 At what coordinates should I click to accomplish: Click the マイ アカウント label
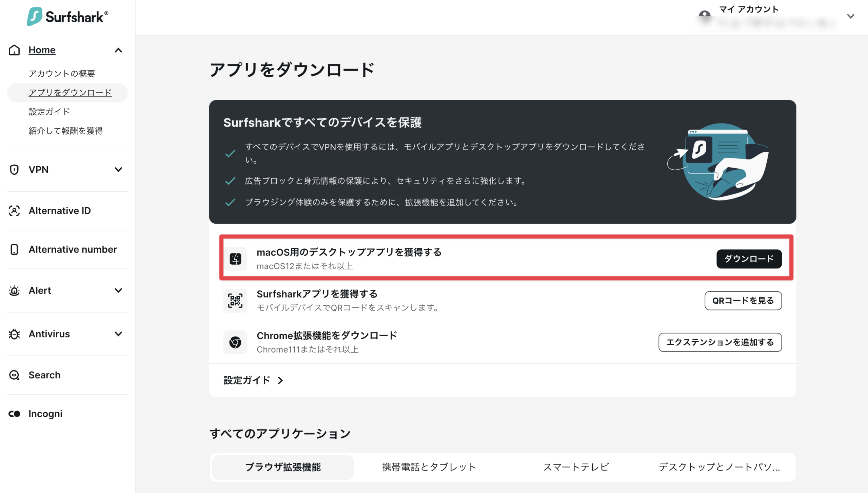click(x=749, y=9)
